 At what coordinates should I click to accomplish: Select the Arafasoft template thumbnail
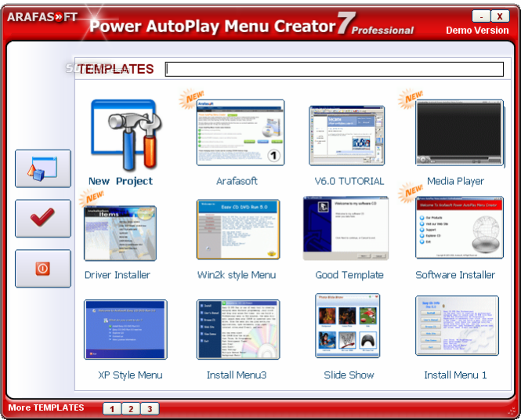tap(241, 132)
